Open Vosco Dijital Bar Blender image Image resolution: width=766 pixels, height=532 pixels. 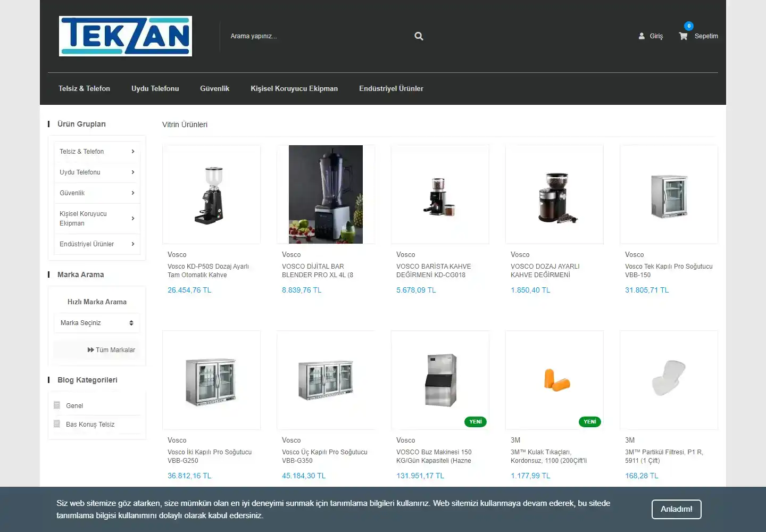point(326,195)
